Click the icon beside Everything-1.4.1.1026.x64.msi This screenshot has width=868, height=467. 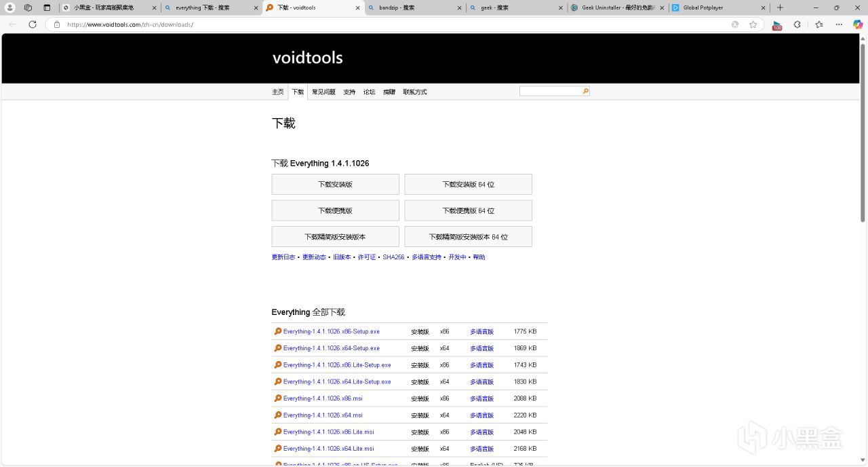277,415
